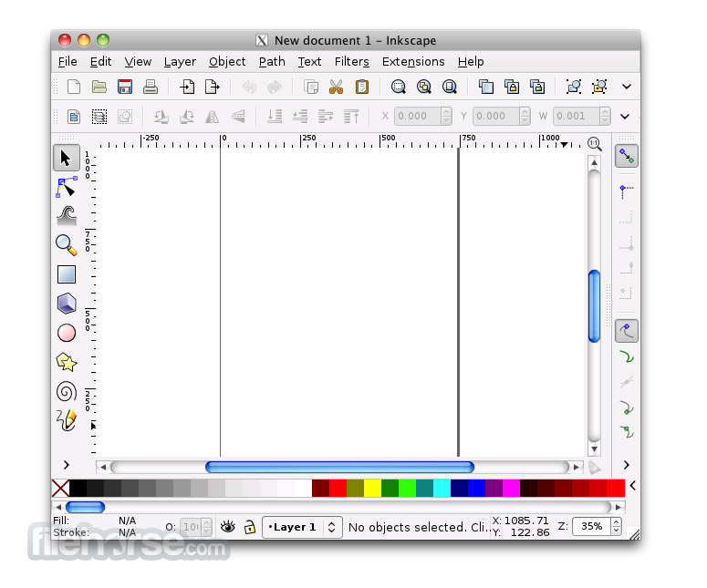
Task: Click the no-color X swatch
Action: pyautogui.click(x=60, y=489)
